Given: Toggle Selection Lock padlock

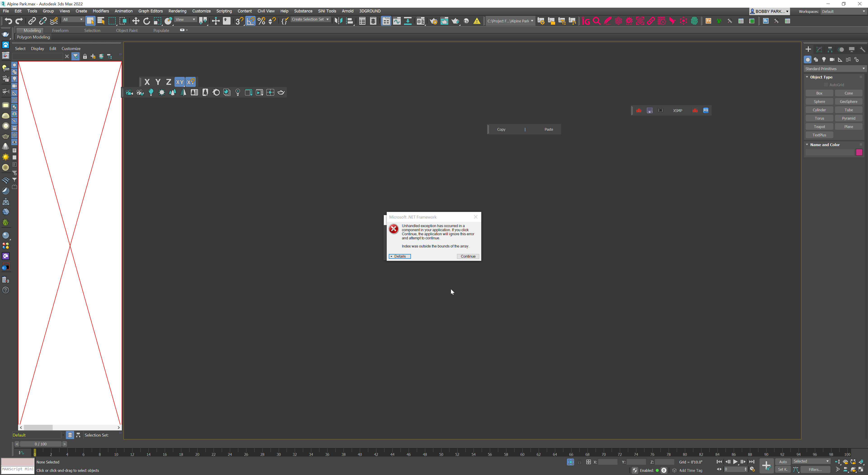Looking at the screenshot, I should (579, 462).
